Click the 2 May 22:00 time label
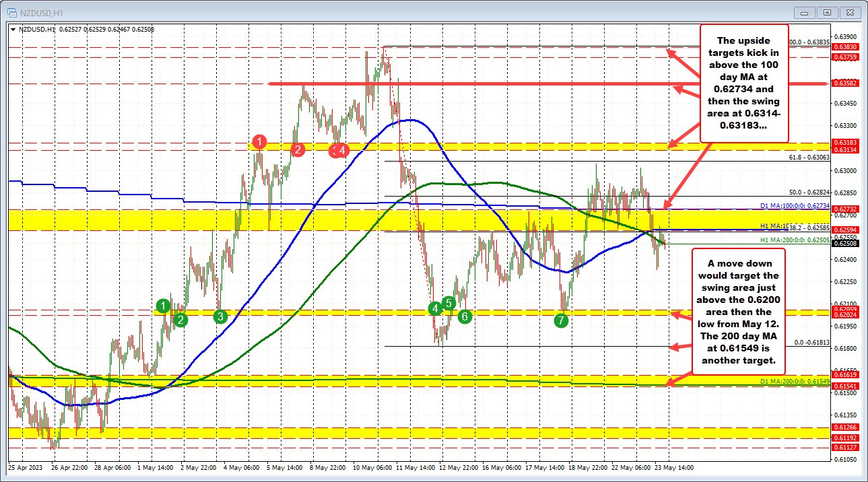 [x=199, y=467]
